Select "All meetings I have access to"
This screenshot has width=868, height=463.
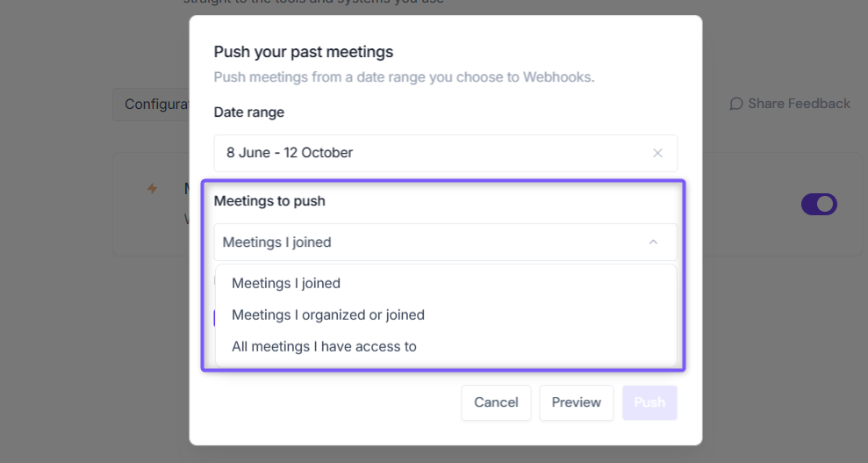click(324, 346)
